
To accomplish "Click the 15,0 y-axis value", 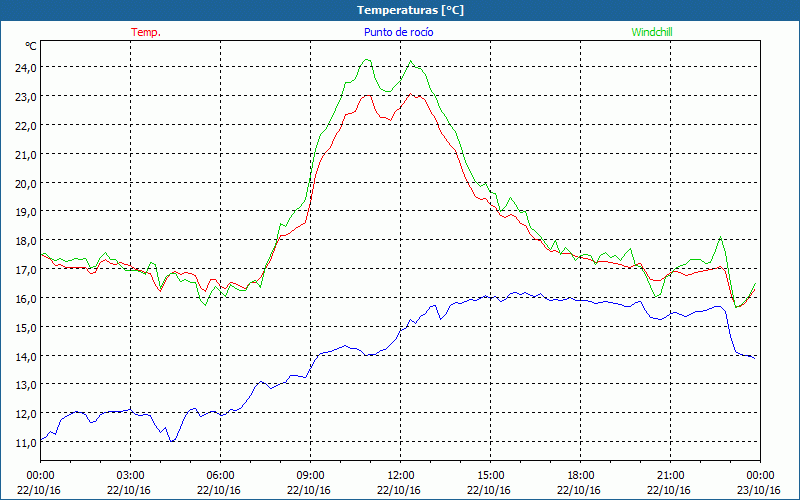I will [26, 328].
